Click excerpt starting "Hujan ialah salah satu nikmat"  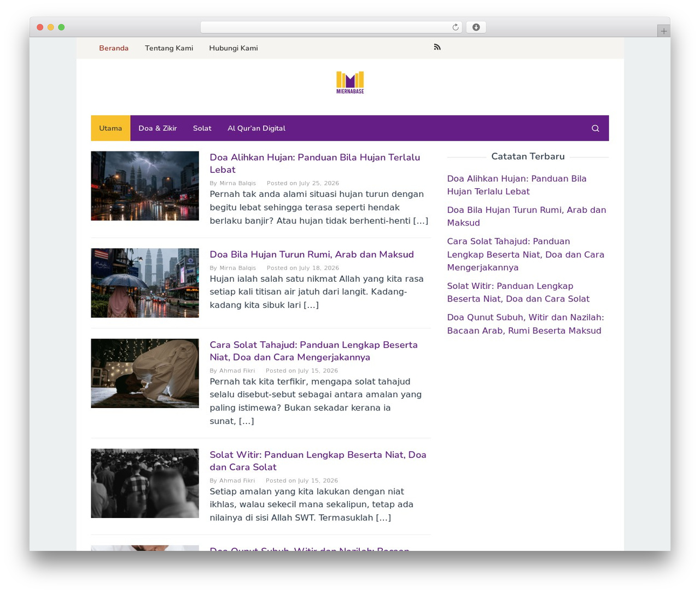click(317, 292)
